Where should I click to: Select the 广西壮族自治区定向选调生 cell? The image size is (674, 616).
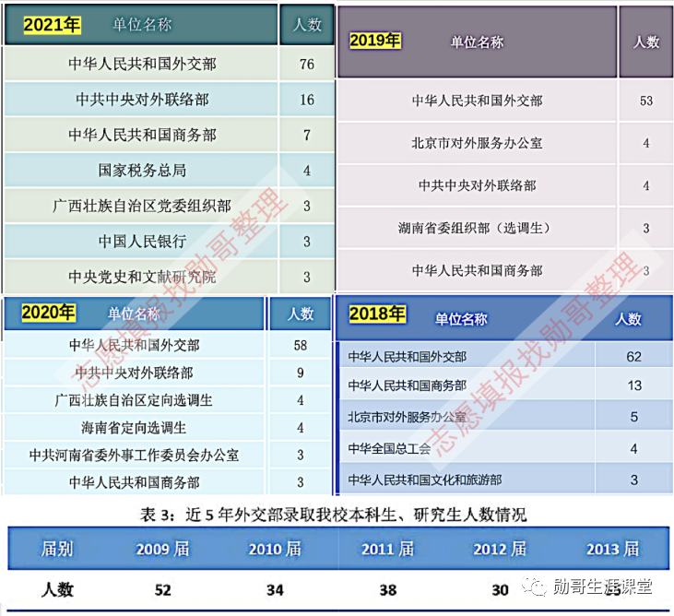(x=134, y=400)
